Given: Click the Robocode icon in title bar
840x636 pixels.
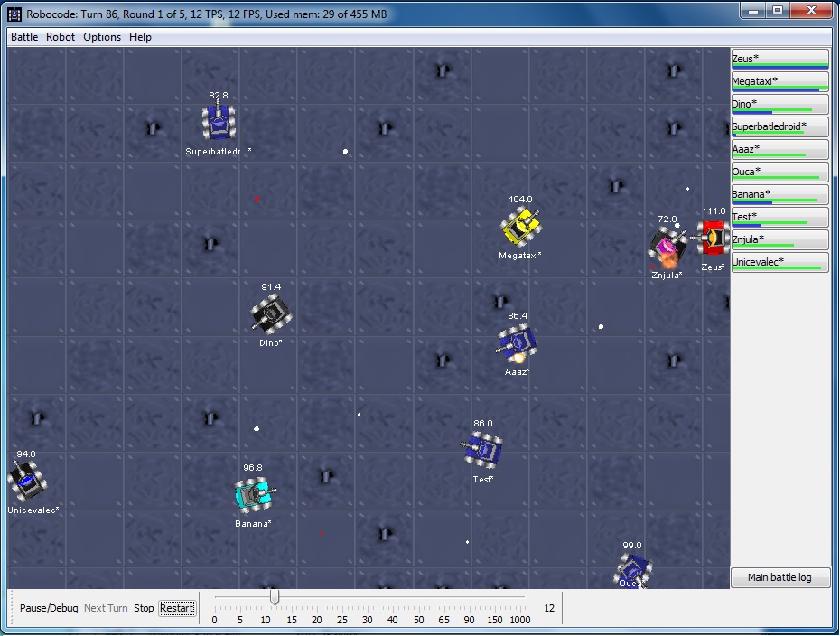Looking at the screenshot, I should point(14,14).
